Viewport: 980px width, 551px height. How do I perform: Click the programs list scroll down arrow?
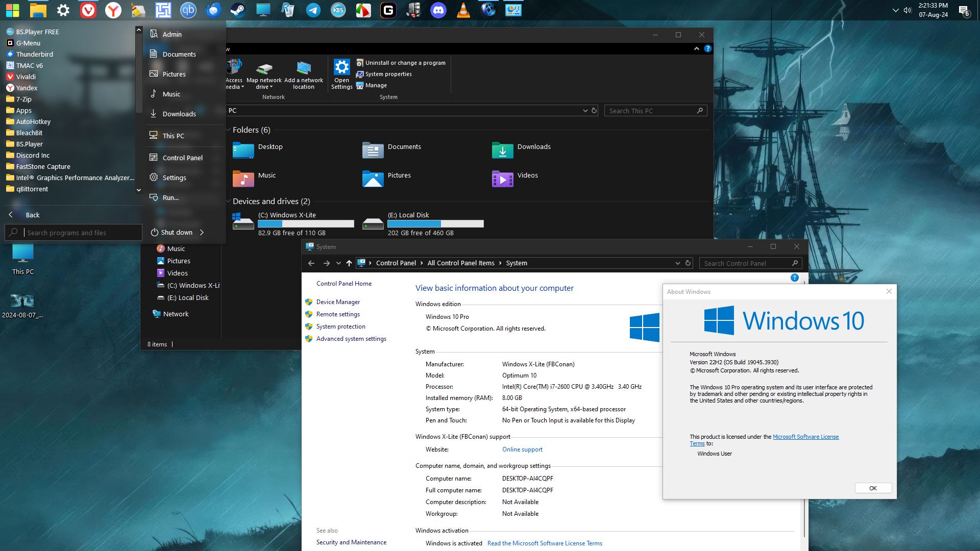(x=139, y=190)
